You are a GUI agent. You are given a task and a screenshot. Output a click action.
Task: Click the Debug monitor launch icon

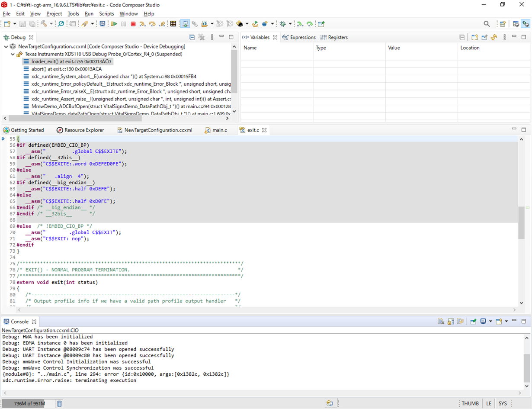coord(102,24)
